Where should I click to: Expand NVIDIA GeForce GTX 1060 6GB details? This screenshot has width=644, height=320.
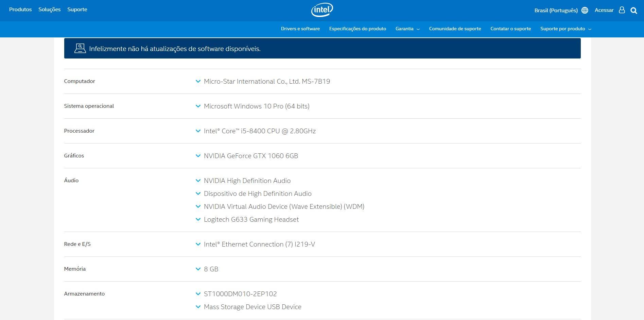click(x=247, y=156)
